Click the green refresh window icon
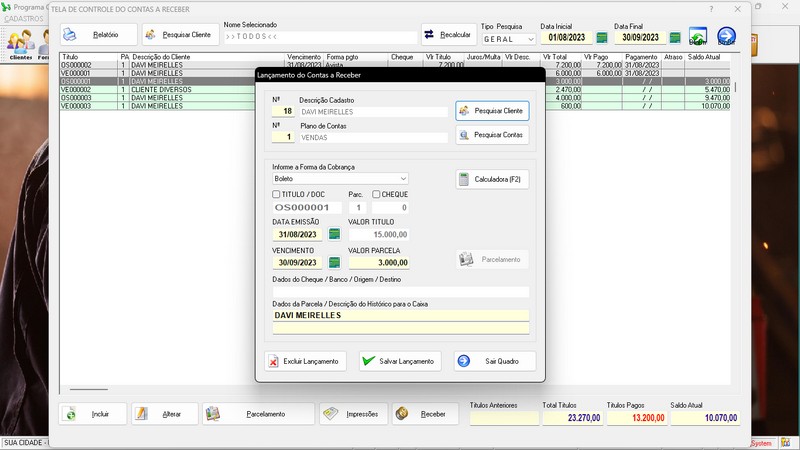Image resolution: width=800 pixels, height=450 pixels. [697, 36]
